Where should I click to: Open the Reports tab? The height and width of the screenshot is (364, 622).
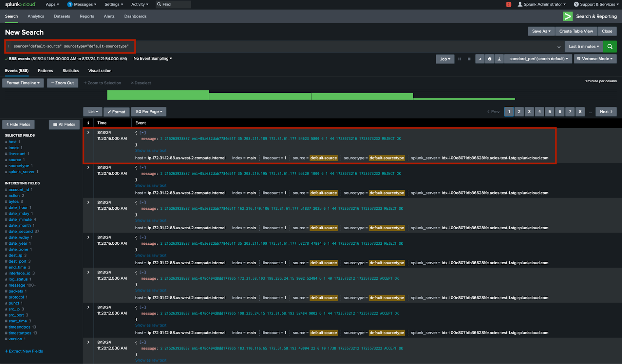87,16
